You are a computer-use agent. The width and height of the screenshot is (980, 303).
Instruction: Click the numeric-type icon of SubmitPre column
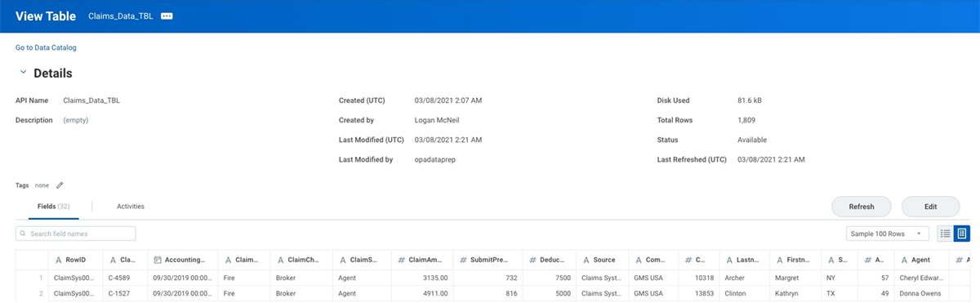(463, 260)
